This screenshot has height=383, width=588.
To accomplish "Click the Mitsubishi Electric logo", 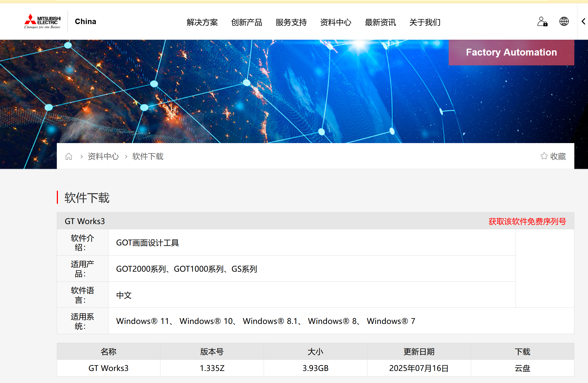I will [42, 21].
